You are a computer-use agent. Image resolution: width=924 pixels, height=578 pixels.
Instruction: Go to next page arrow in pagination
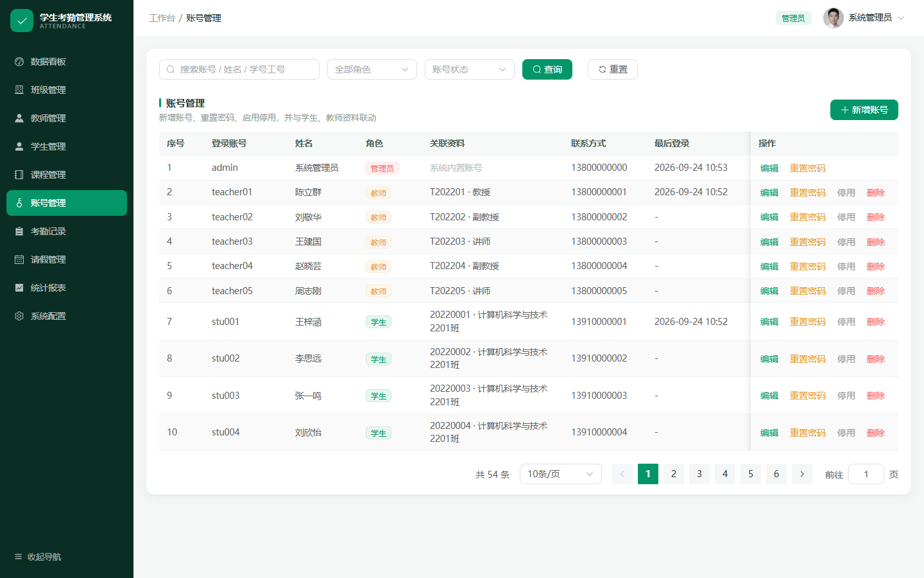(802, 474)
